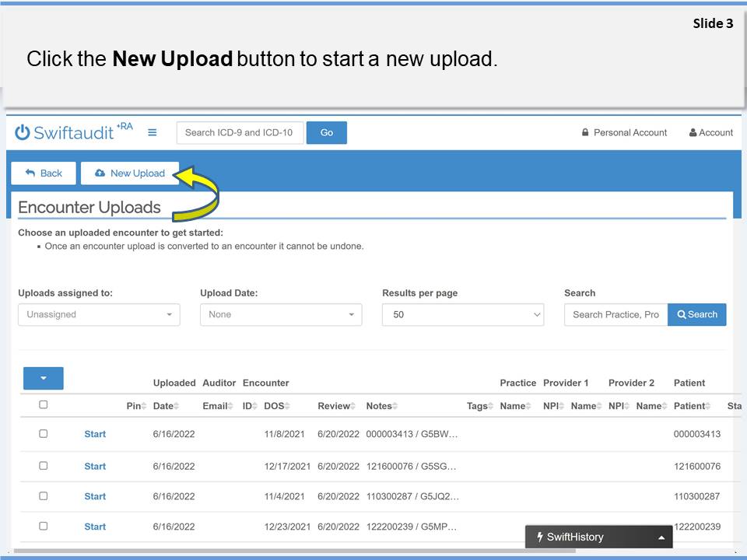Toggle the select-all header checkbox

(44, 404)
